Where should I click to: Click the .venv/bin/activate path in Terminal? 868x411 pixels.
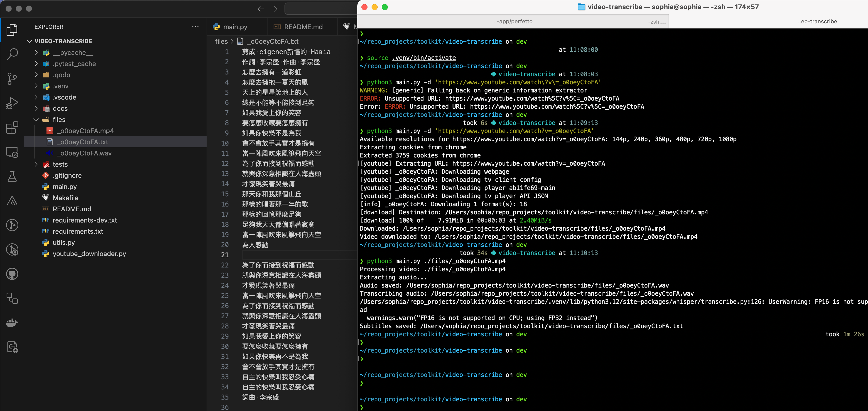424,58
